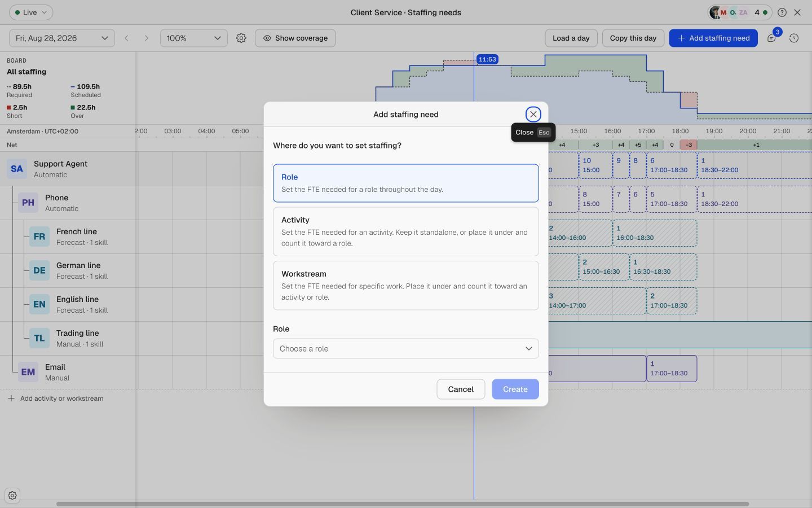Select the Phone PH icon
Screen dimensions: 812x508
(x=28, y=202)
